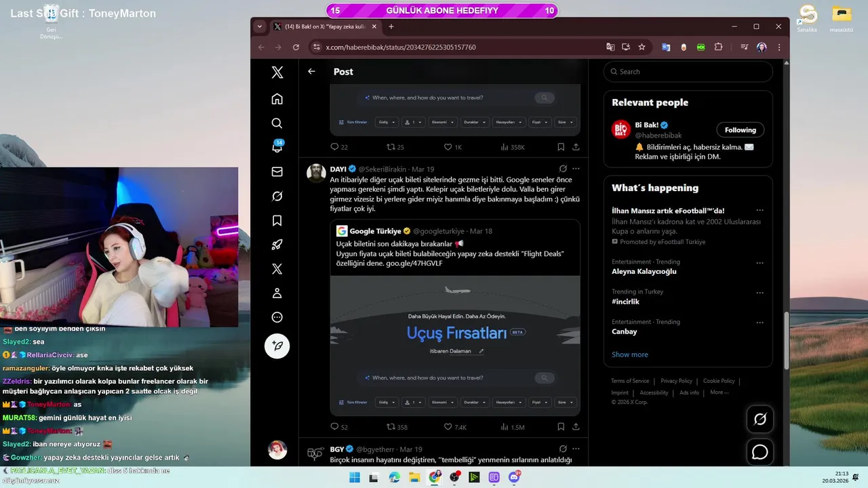The width and height of the screenshot is (868, 488).
Task: Open floating chat messages button
Action: coord(760,452)
